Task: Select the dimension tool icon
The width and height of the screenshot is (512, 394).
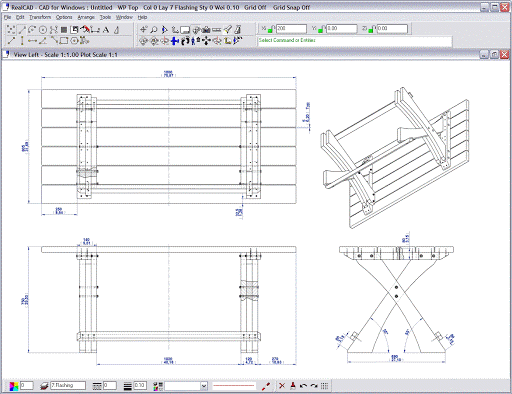Action: [95, 30]
